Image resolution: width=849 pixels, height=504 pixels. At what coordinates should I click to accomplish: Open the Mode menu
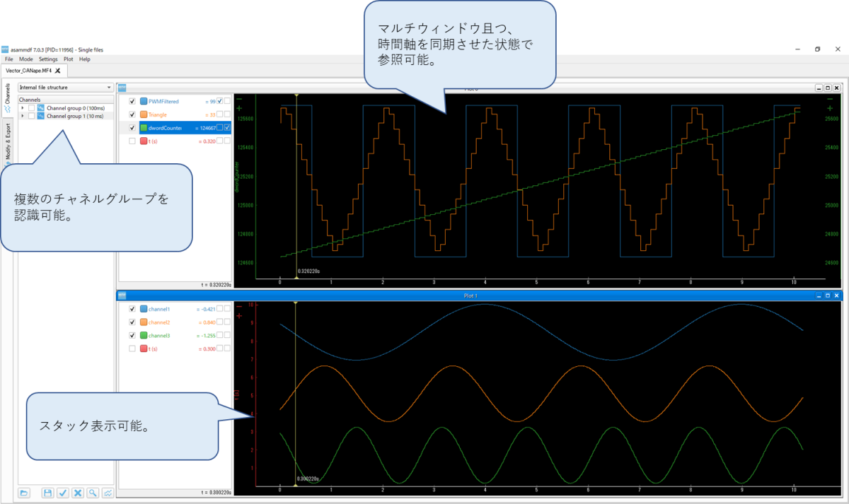click(25, 59)
